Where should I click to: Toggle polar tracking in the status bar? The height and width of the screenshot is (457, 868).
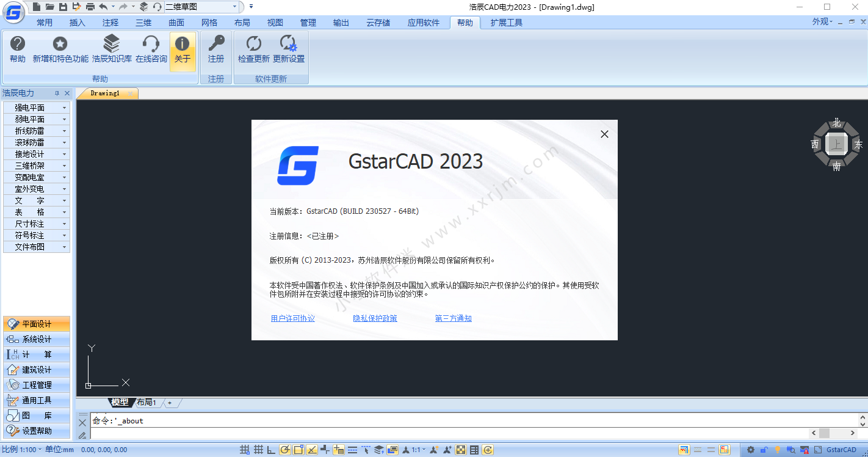click(x=285, y=450)
